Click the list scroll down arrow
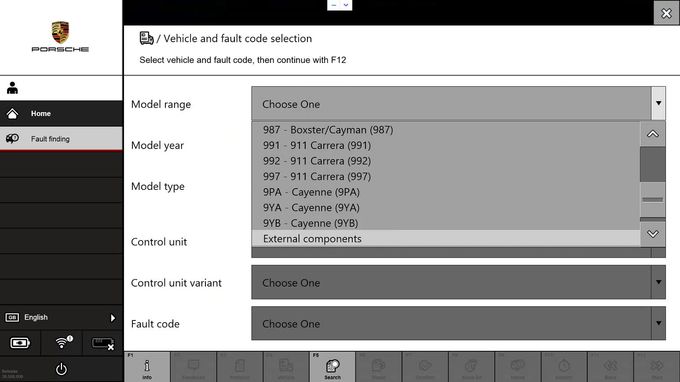Screen dimensions: 680x382 653,234
